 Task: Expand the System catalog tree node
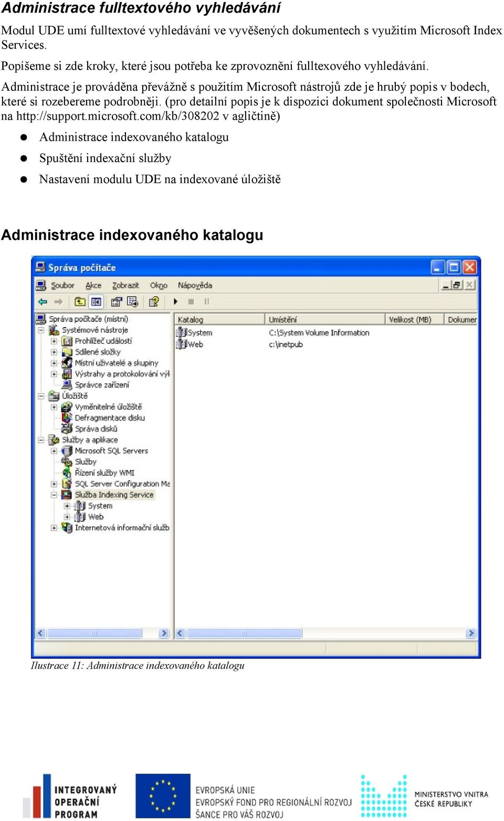pyautogui.click(x=67, y=506)
